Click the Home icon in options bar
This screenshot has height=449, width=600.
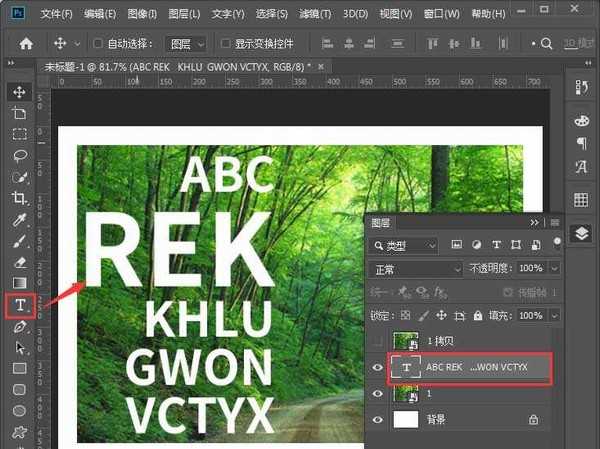point(27,44)
